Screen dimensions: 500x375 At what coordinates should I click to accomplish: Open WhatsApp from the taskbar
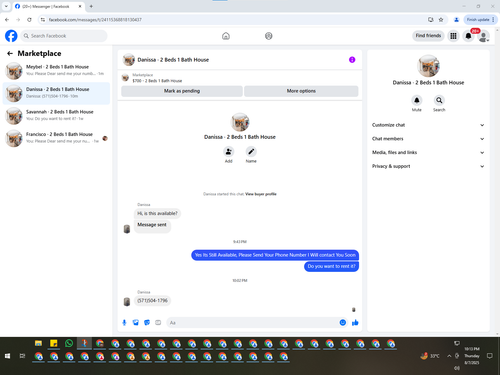click(69, 343)
